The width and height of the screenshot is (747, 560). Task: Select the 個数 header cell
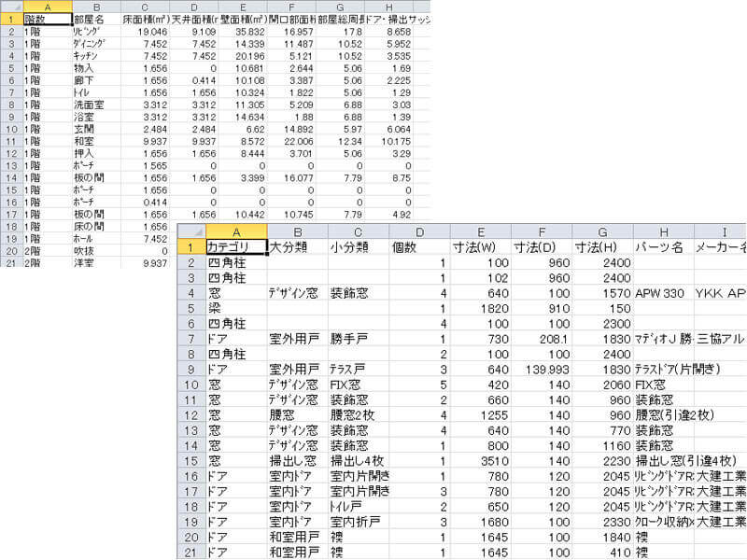(x=419, y=247)
